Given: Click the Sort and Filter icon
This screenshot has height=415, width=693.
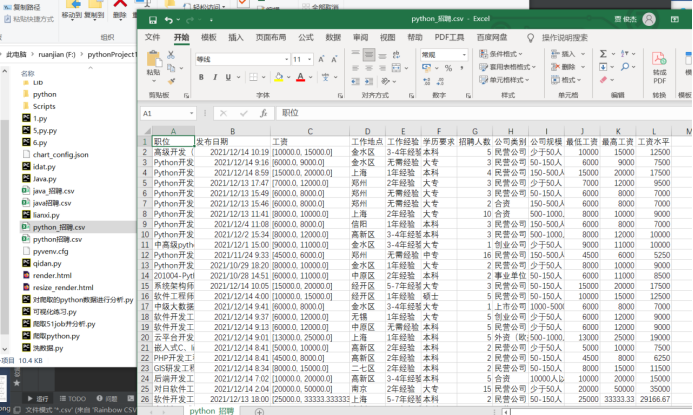Looking at the screenshot, I should pos(624,54).
